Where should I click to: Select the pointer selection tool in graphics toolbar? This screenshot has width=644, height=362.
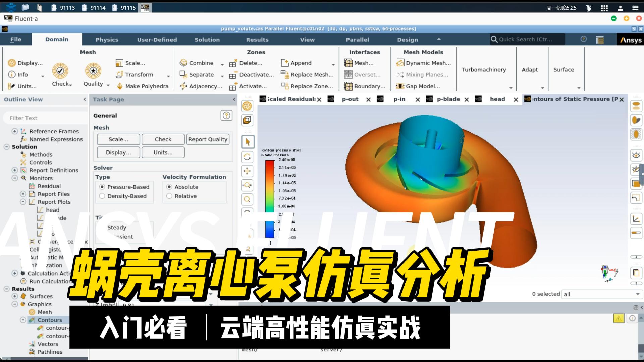pos(247,142)
